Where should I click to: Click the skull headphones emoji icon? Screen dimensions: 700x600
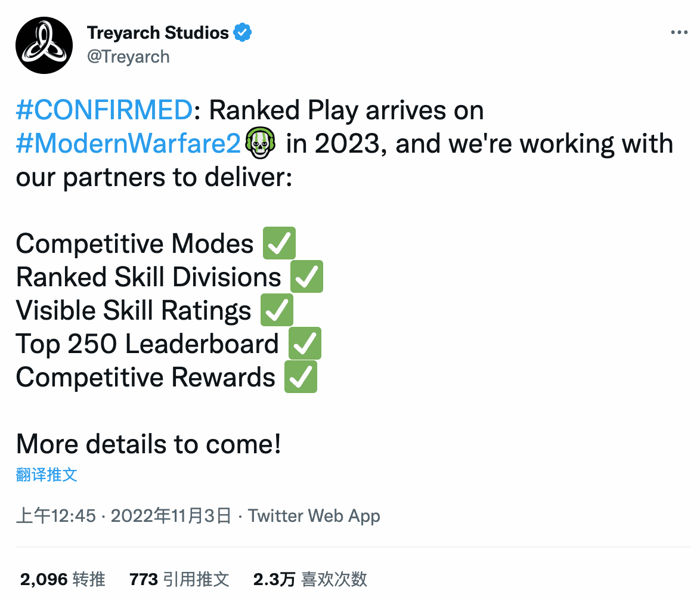pos(261,143)
